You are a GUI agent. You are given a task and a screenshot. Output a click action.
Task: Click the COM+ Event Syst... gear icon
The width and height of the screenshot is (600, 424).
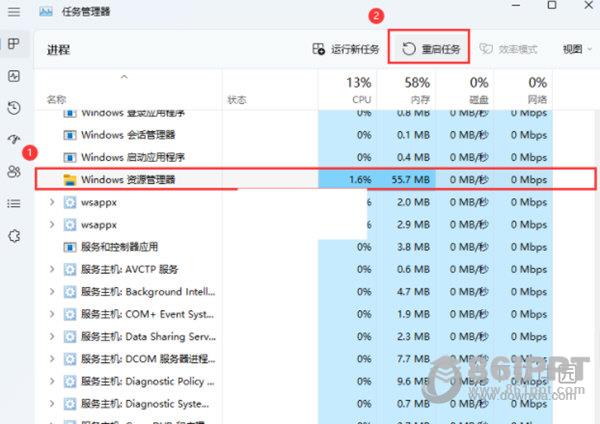coord(70,314)
